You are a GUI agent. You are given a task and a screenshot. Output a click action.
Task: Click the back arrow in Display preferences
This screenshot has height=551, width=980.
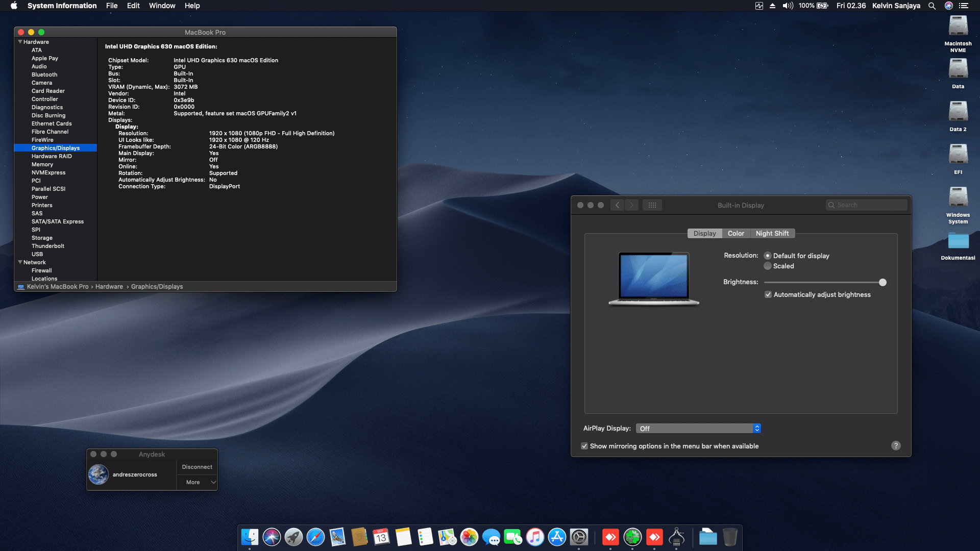(618, 205)
